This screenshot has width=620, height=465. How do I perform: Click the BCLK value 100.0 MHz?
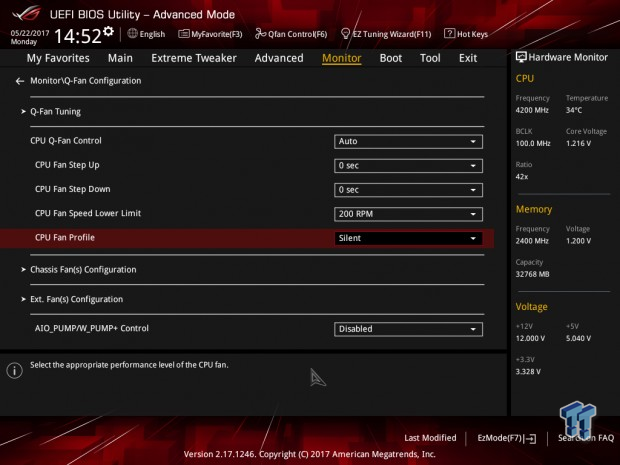533,144
